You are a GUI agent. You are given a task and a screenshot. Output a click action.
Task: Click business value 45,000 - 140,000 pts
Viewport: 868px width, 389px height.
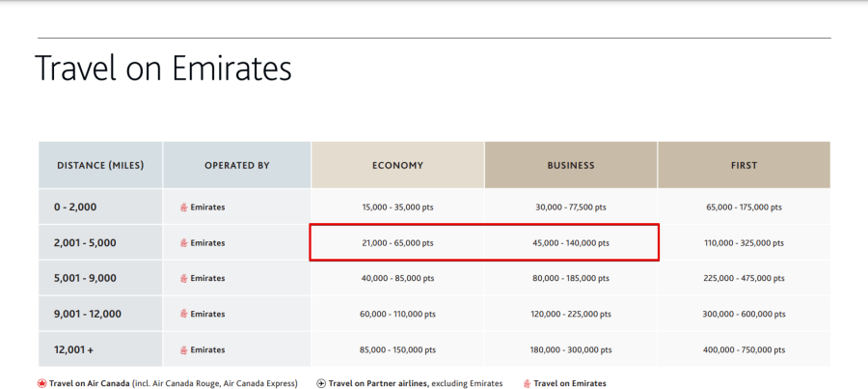(x=571, y=242)
